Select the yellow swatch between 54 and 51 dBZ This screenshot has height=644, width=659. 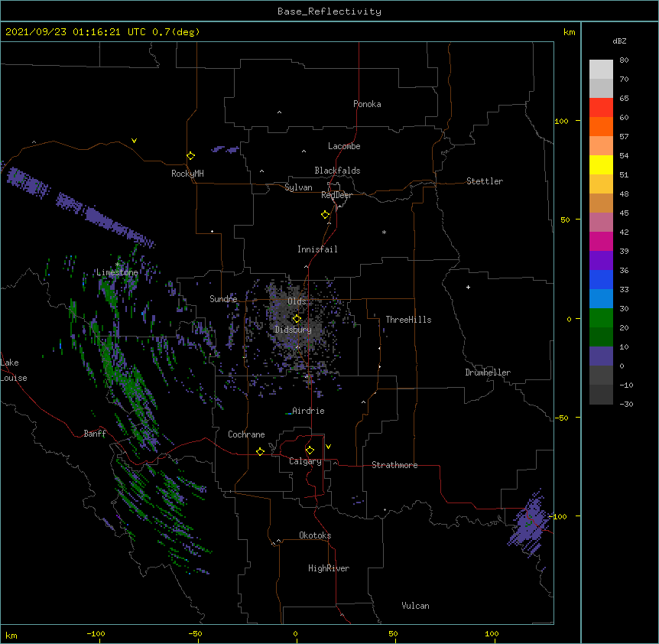[x=601, y=164]
